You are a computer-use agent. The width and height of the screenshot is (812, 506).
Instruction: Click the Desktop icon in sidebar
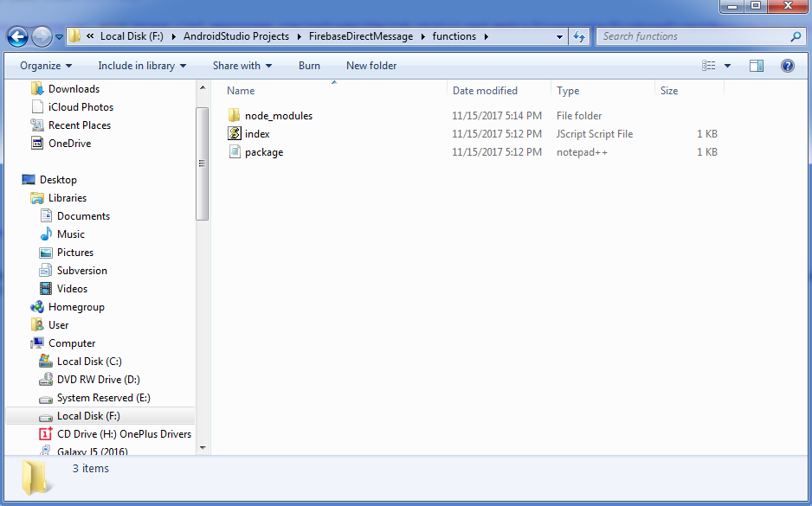click(29, 180)
